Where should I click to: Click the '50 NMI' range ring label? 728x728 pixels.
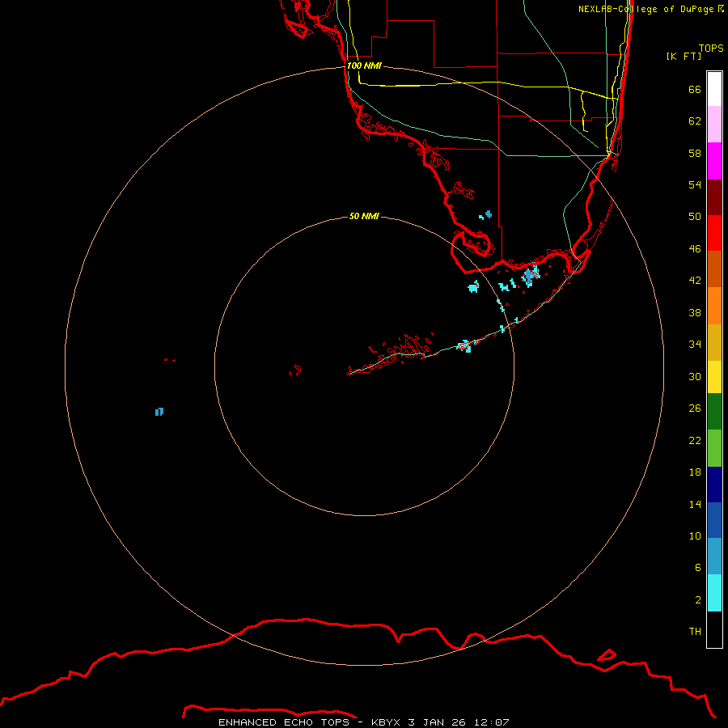(x=364, y=216)
